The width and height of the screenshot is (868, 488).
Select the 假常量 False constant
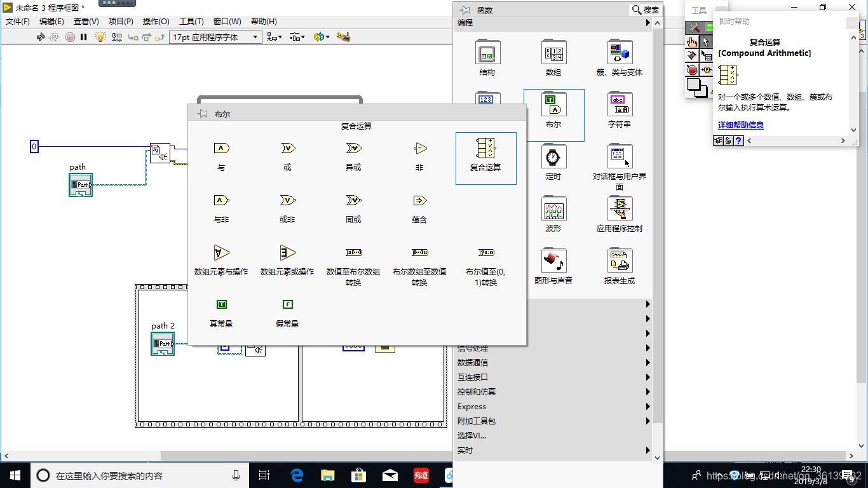[287, 312]
